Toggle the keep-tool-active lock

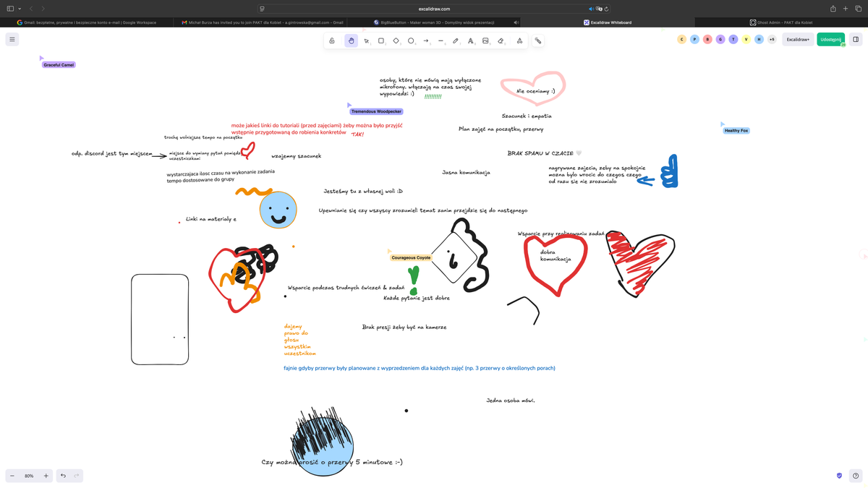click(x=332, y=41)
